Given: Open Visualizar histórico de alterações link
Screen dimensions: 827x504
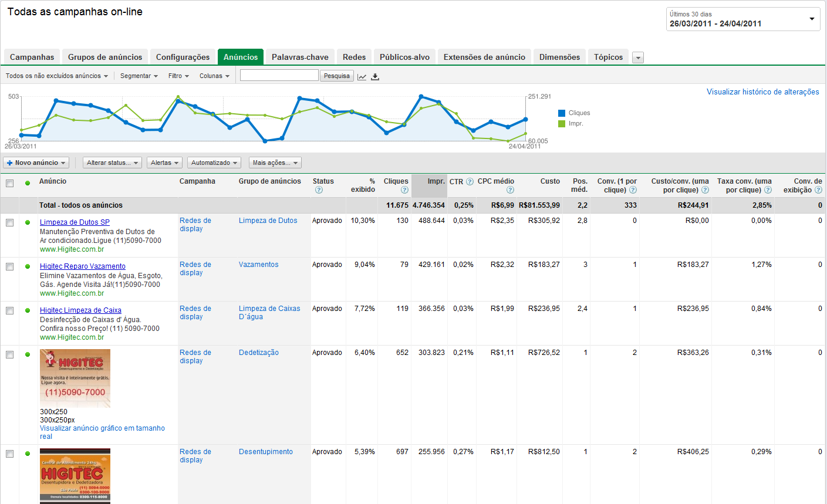Looking at the screenshot, I should (x=762, y=92).
